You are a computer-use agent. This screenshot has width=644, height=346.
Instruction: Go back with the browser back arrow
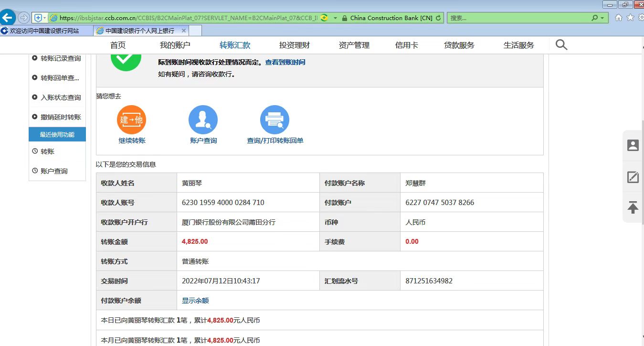click(x=7, y=18)
